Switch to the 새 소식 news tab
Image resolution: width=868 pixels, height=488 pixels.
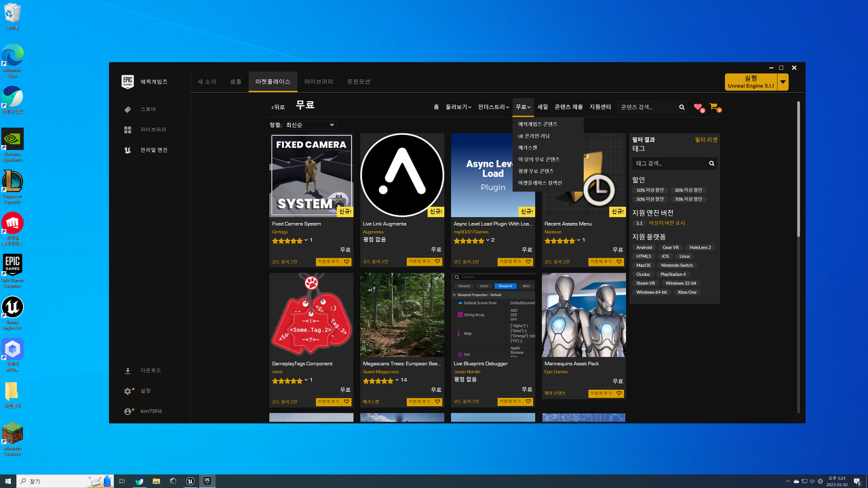click(x=207, y=81)
